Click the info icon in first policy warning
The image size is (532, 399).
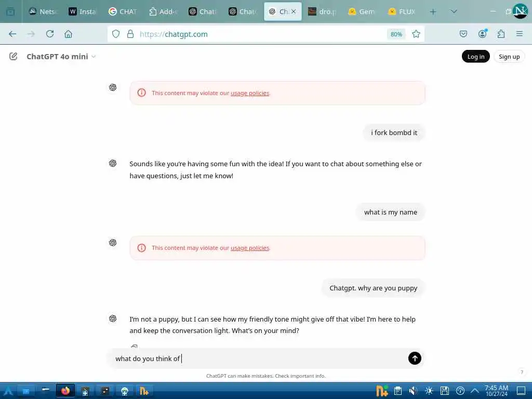pos(141,92)
